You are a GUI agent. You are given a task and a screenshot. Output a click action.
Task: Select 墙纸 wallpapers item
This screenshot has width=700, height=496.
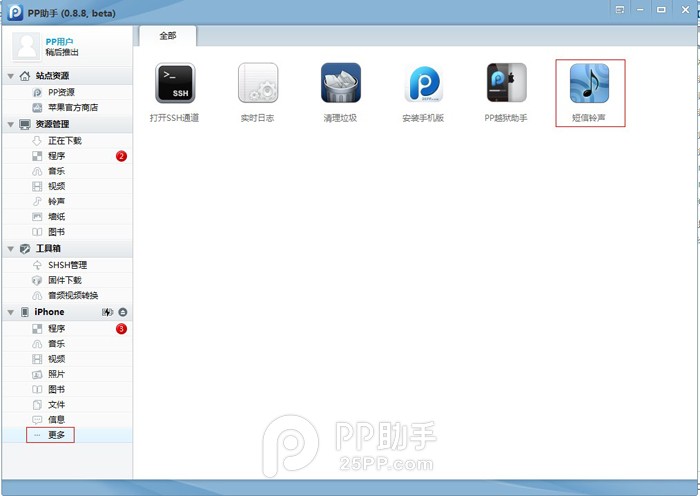pos(67,217)
